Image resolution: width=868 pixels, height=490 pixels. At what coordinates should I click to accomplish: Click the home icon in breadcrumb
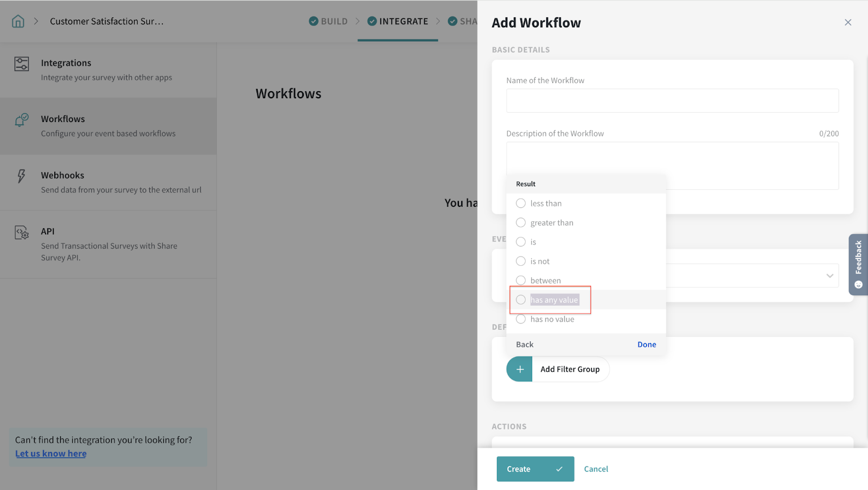tap(18, 21)
